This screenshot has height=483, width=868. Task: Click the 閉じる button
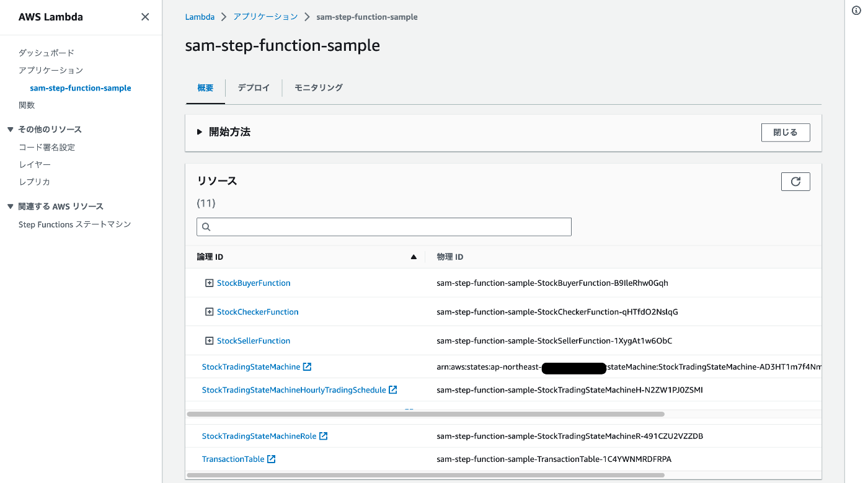click(786, 133)
